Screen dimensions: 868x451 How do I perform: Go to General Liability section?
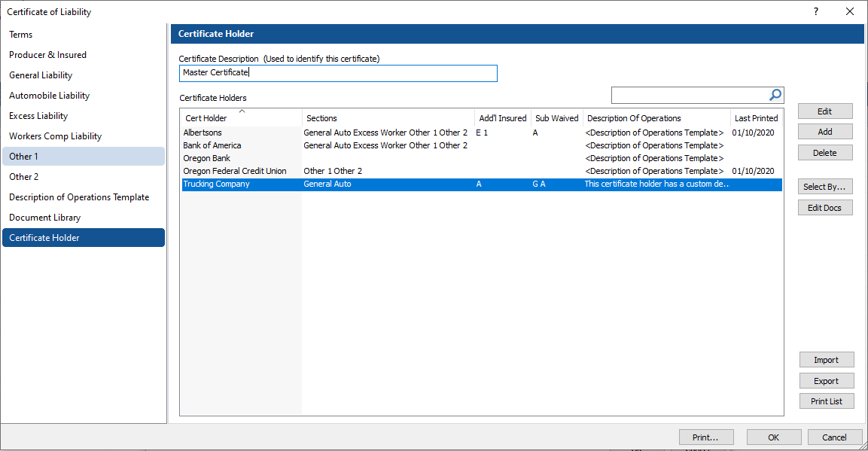click(x=84, y=75)
